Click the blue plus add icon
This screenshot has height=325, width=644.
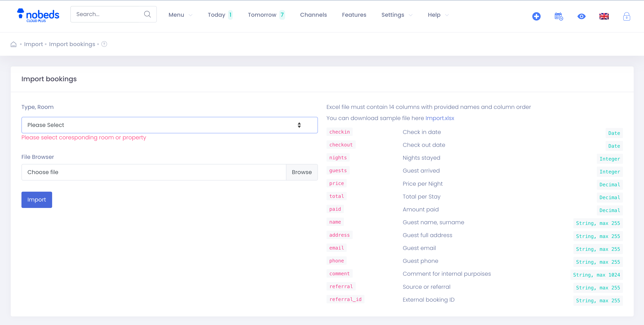pyautogui.click(x=536, y=17)
